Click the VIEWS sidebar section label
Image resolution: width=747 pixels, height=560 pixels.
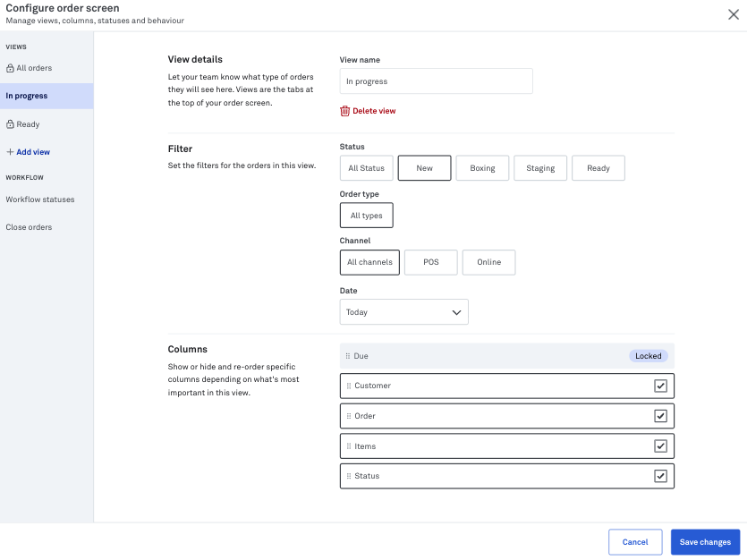pos(16,47)
